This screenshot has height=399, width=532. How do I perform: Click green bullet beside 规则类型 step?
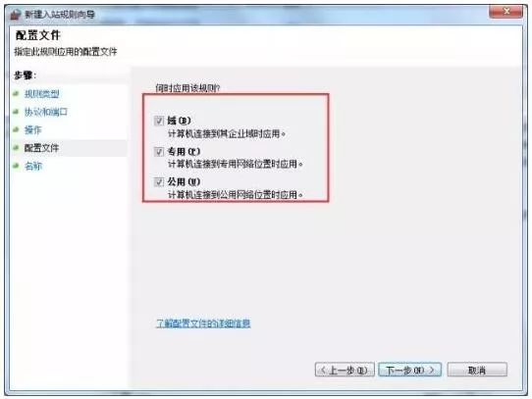click(16, 93)
